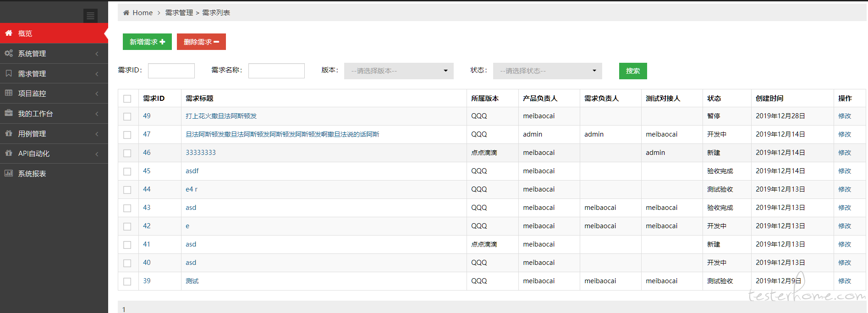Open the 项目监控 sidebar menu
The width and height of the screenshot is (868, 313).
point(54,93)
